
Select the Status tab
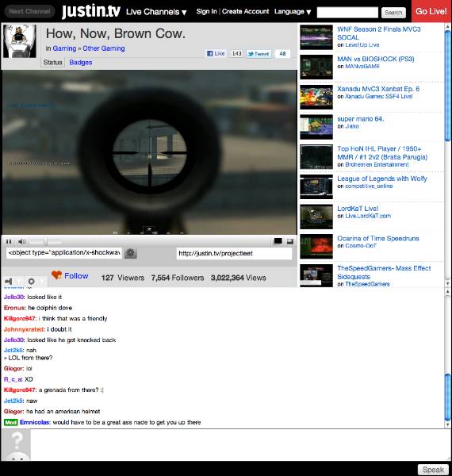(x=53, y=62)
